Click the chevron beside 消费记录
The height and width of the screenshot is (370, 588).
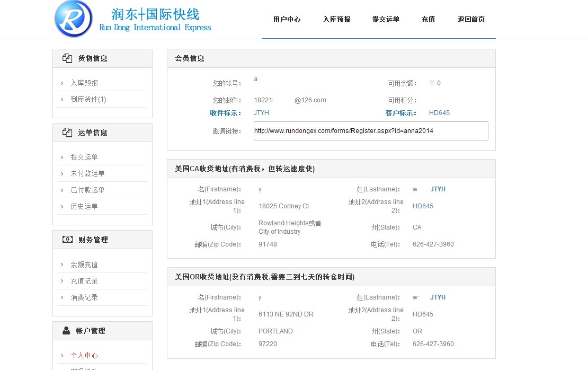pyautogui.click(x=62, y=297)
